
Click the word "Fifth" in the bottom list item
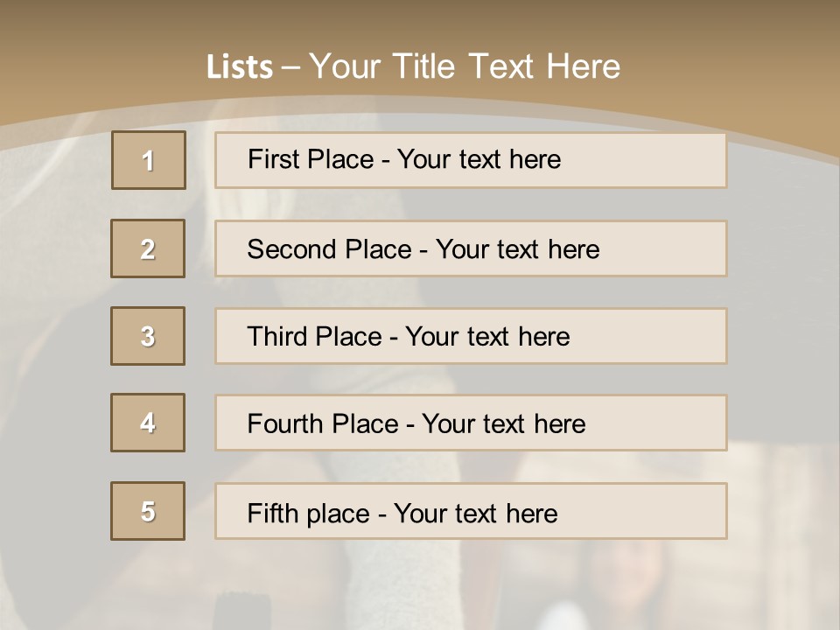(273, 513)
